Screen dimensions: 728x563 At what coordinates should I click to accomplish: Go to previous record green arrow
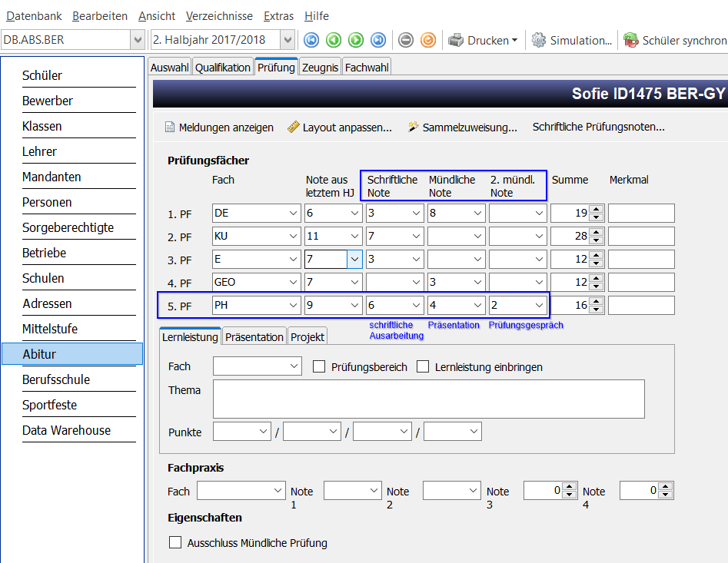point(334,41)
